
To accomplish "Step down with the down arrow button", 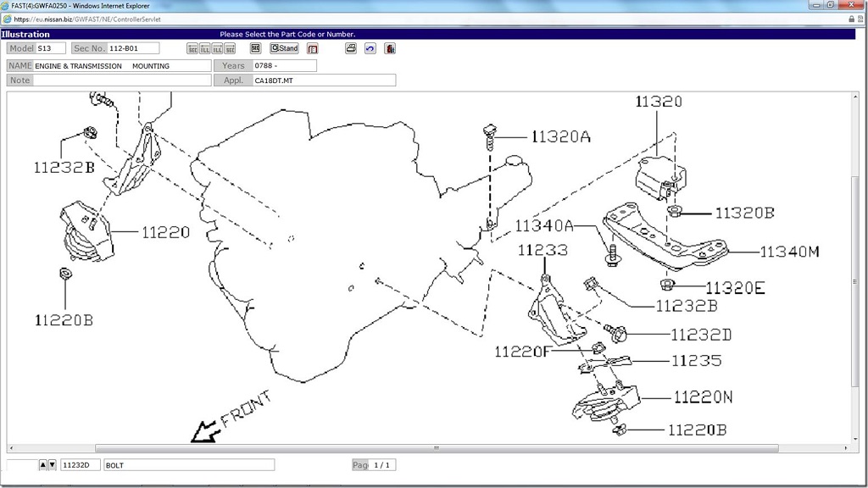I will click(x=53, y=465).
